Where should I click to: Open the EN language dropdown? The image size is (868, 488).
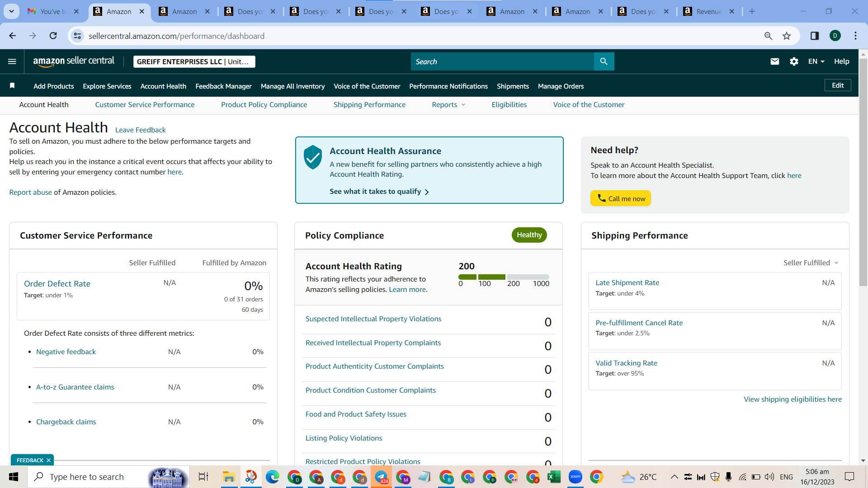tap(816, 61)
